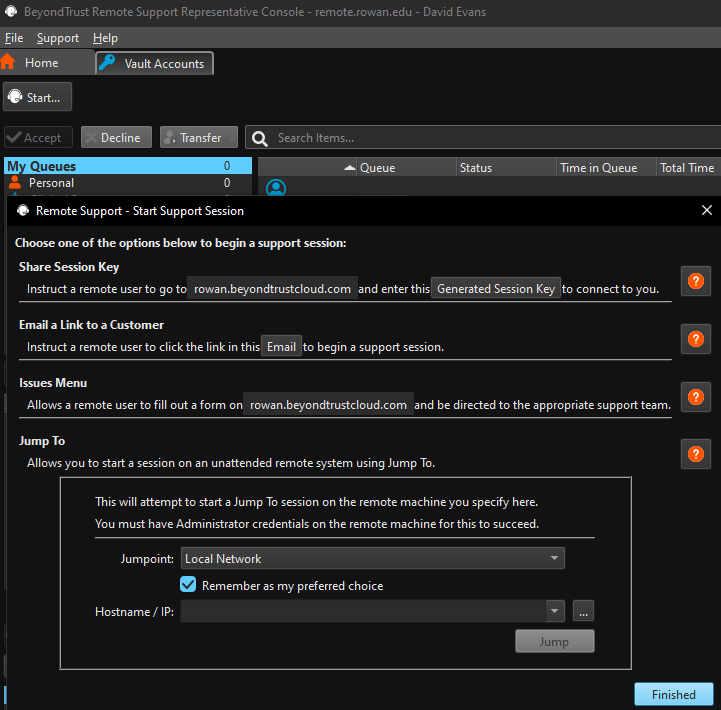Click the help icon for Share Session Key

695,281
